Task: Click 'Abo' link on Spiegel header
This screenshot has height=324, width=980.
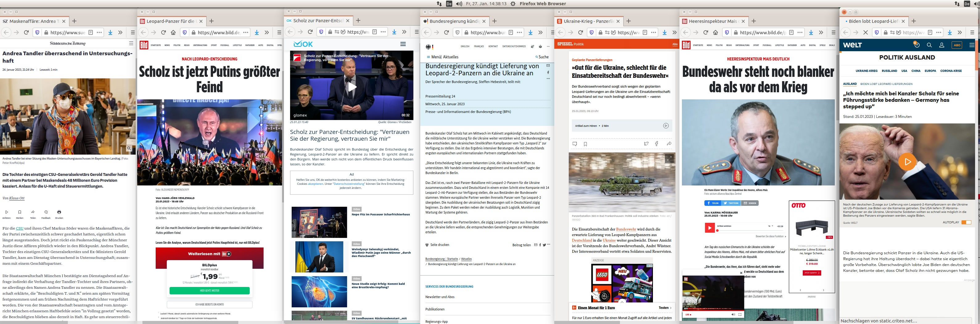Action: (x=675, y=44)
